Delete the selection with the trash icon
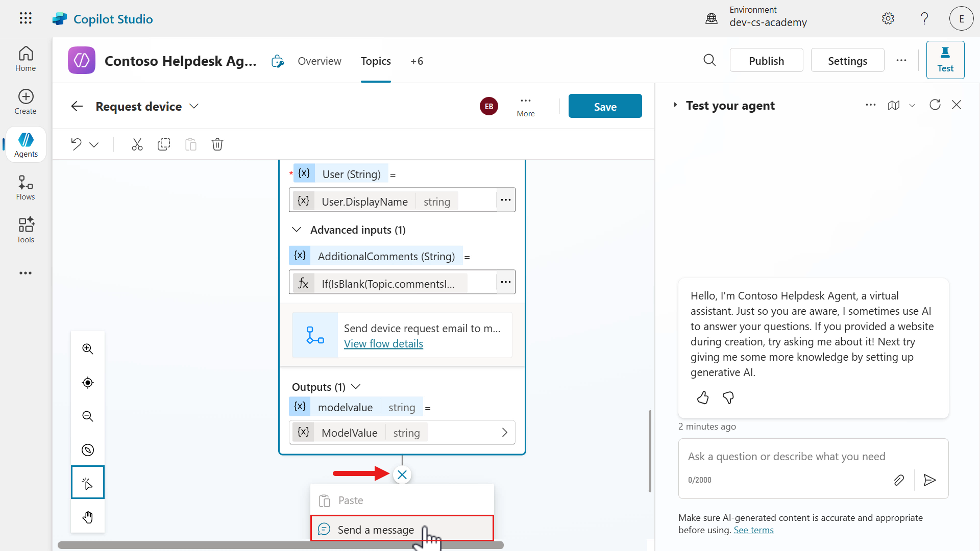980x551 pixels. pyautogui.click(x=217, y=144)
